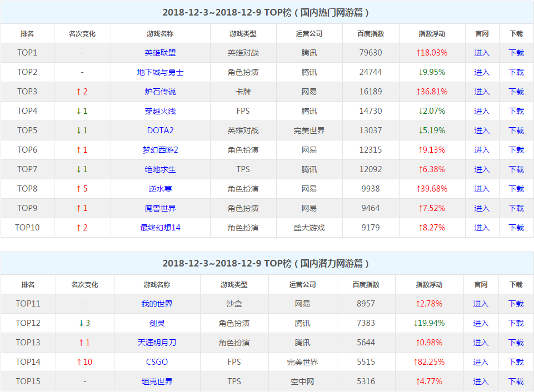Click 下载 in the 最终幻想14 row
The image size is (534, 392).
click(516, 227)
